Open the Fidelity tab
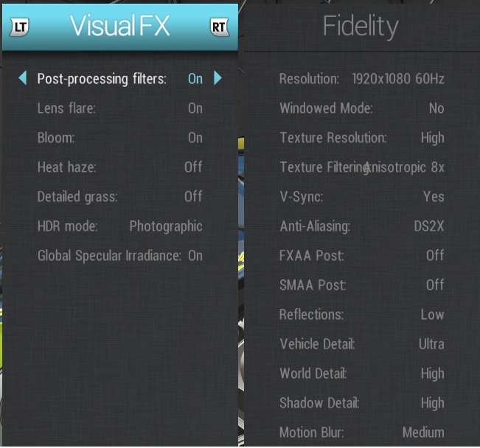The image size is (480, 448). pos(361,27)
